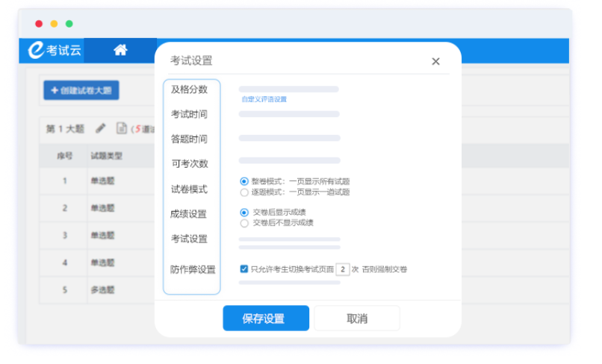
Task: Click the pencil edit icon beside 第1大题
Action: [x=101, y=128]
